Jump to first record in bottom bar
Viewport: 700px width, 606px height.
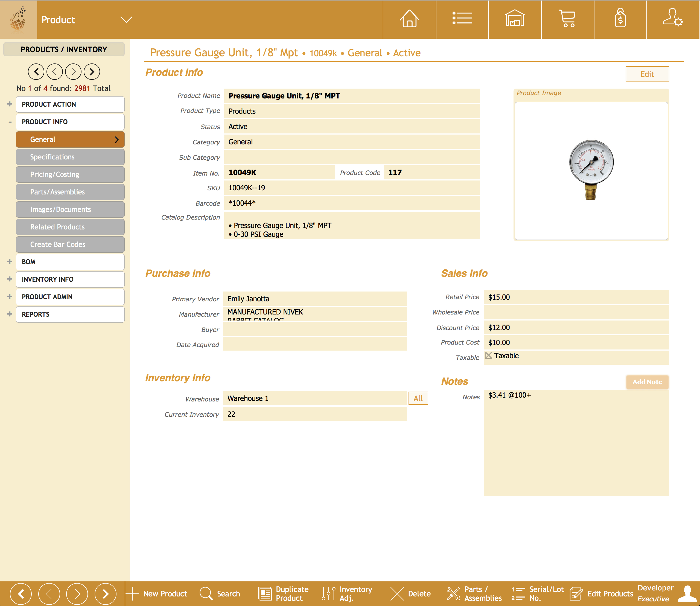[21, 594]
